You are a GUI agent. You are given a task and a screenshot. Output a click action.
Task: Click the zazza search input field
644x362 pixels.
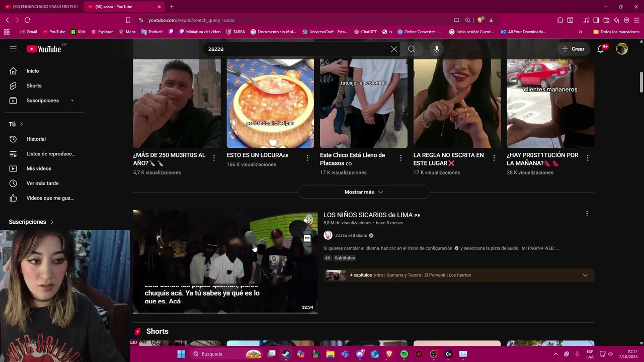(296, 49)
